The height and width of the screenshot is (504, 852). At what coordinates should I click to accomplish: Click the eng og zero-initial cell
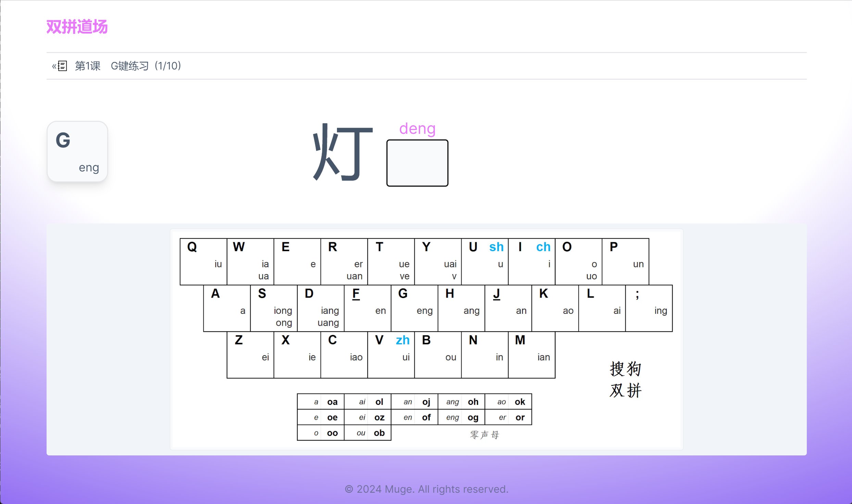(x=461, y=417)
